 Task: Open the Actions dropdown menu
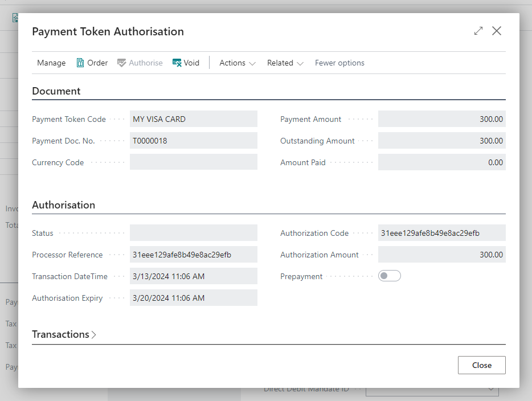[237, 63]
